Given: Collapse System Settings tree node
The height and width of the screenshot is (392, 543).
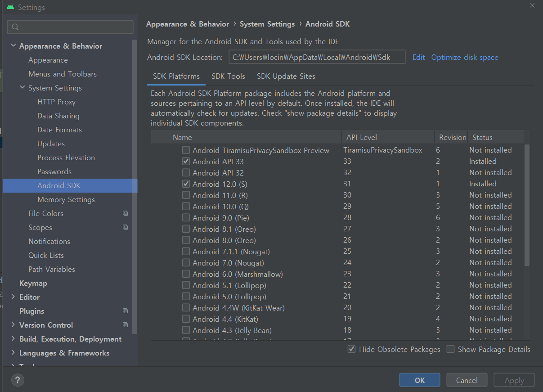Looking at the screenshot, I should click(22, 88).
